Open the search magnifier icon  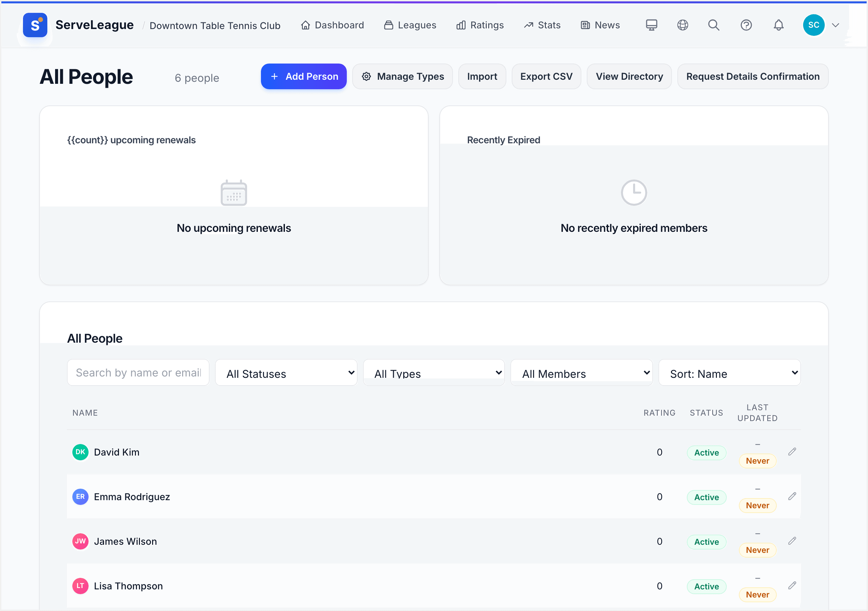coord(714,25)
